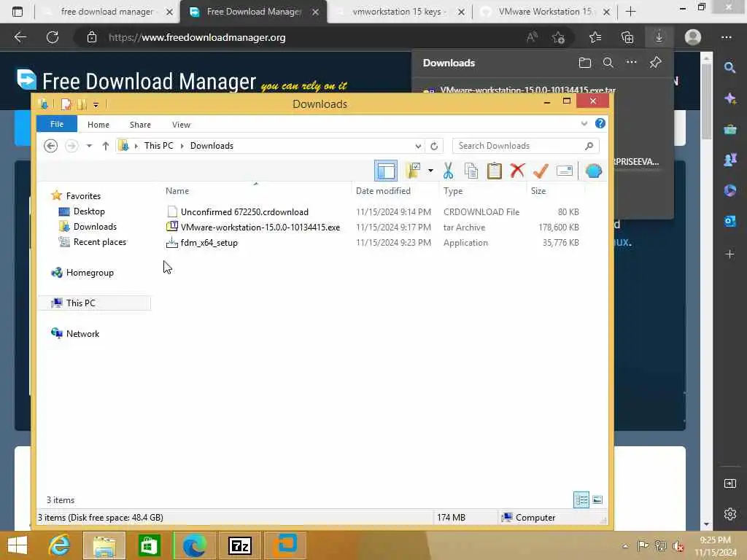The image size is (747, 560).
Task: Open downloads folder icon in Downloads flyout
Action: [x=585, y=63]
